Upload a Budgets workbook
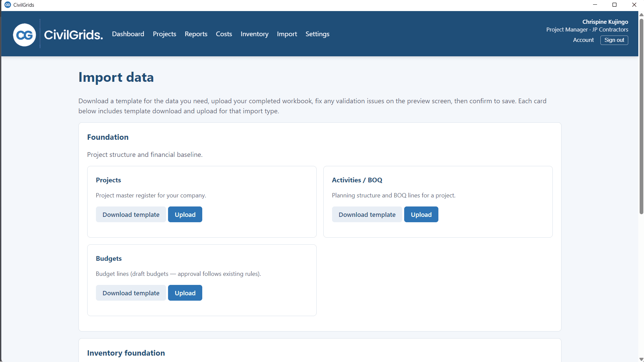This screenshot has height=362, width=644. [x=185, y=293]
